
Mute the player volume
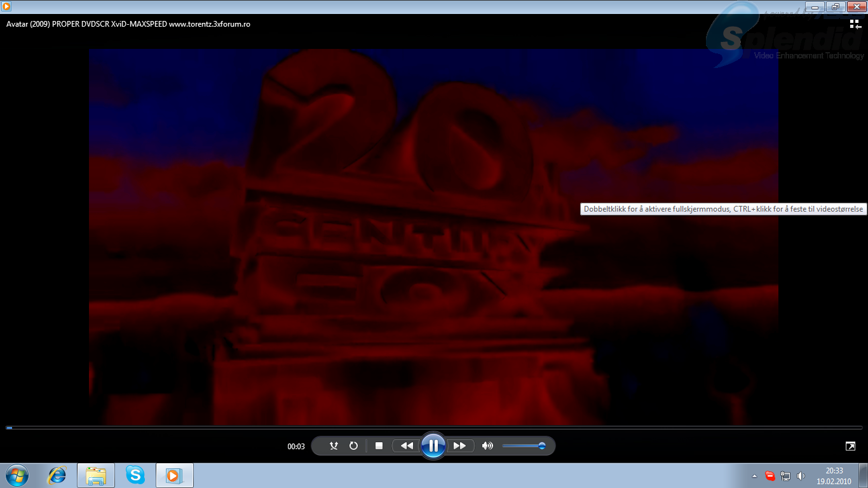tap(487, 446)
